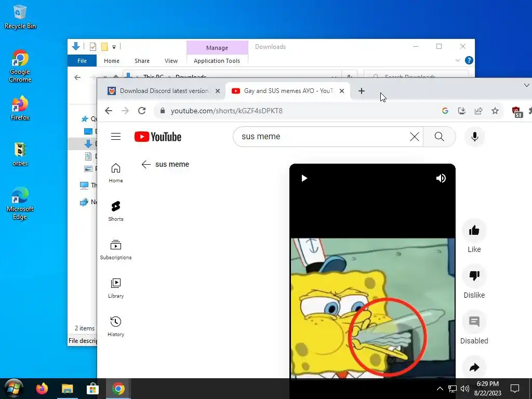Viewport: 532px width, 399px height.
Task: Click the Google icon in address bar
Action: pos(445,111)
